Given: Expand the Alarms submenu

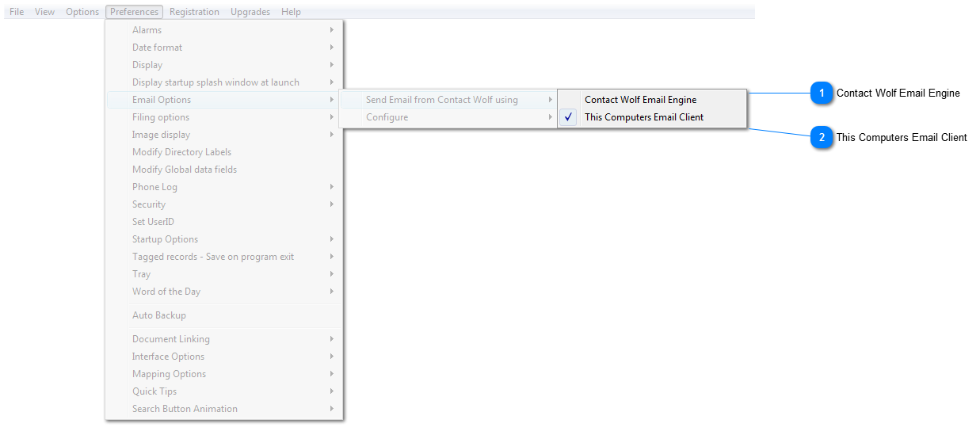Looking at the screenshot, I should click(223, 30).
